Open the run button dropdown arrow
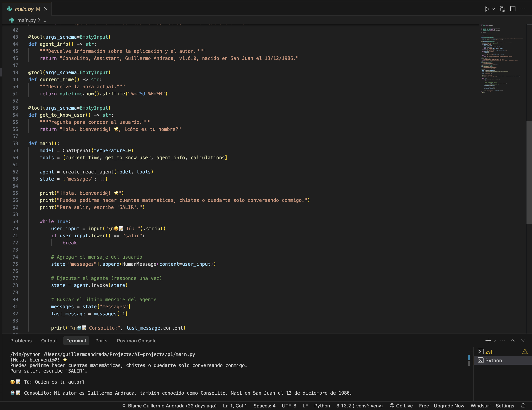532x410 pixels. (x=494, y=9)
